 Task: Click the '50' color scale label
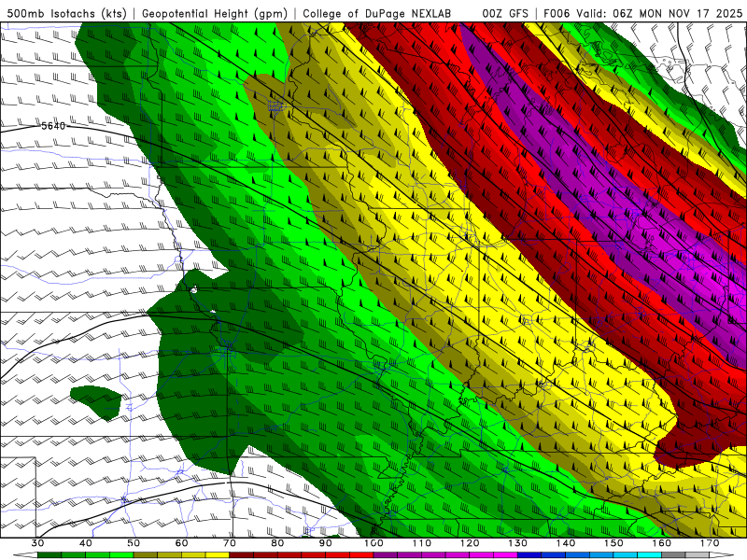(134, 543)
